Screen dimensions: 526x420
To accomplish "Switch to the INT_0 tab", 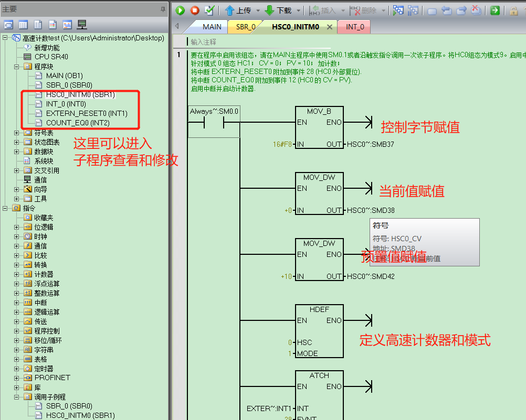I will click(353, 26).
